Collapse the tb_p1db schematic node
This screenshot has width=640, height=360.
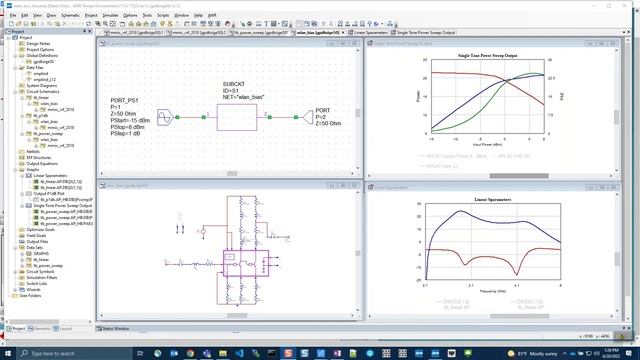click(22, 116)
